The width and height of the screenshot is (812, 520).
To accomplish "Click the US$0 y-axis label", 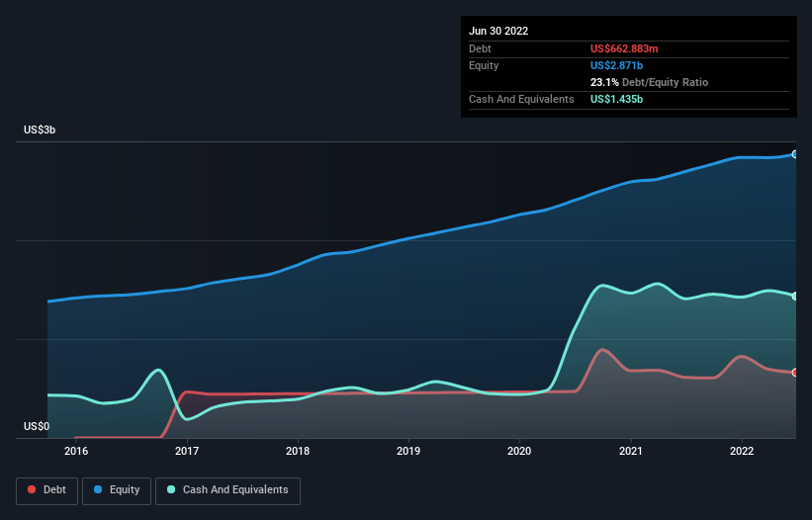I will pos(37,426).
